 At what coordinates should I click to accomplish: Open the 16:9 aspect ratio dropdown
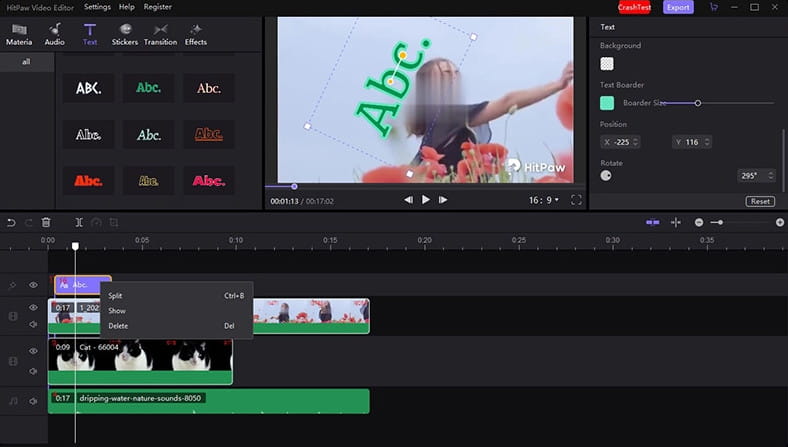543,200
